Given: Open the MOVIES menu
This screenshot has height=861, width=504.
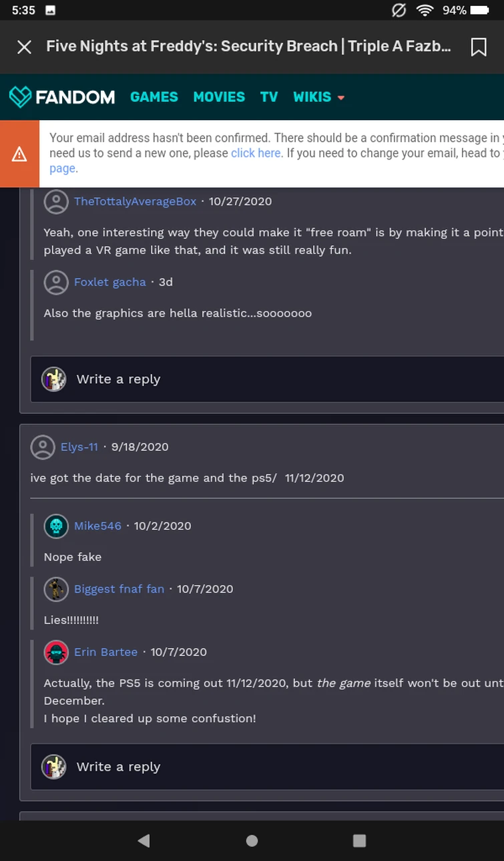Looking at the screenshot, I should pyautogui.click(x=219, y=97).
